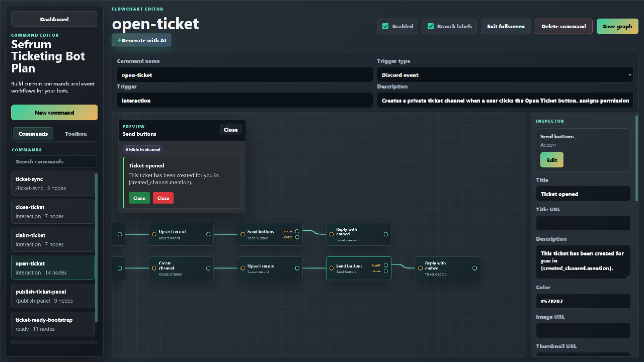Viewport: 644px width, 362px height.
Task: Focus the Color field showing #57F287
Action: pyautogui.click(x=583, y=301)
